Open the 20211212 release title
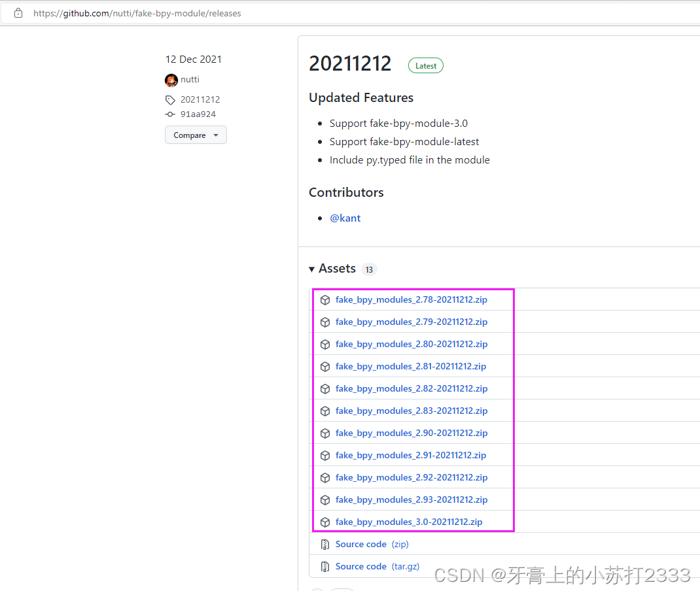The width and height of the screenshot is (700, 591). pyautogui.click(x=350, y=63)
